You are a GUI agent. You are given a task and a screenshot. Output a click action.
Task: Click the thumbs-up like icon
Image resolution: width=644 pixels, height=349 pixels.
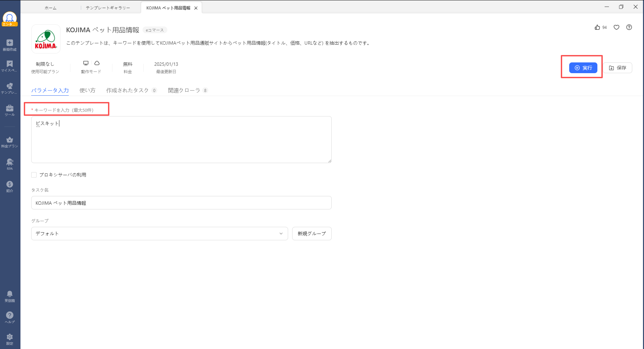coord(597,28)
